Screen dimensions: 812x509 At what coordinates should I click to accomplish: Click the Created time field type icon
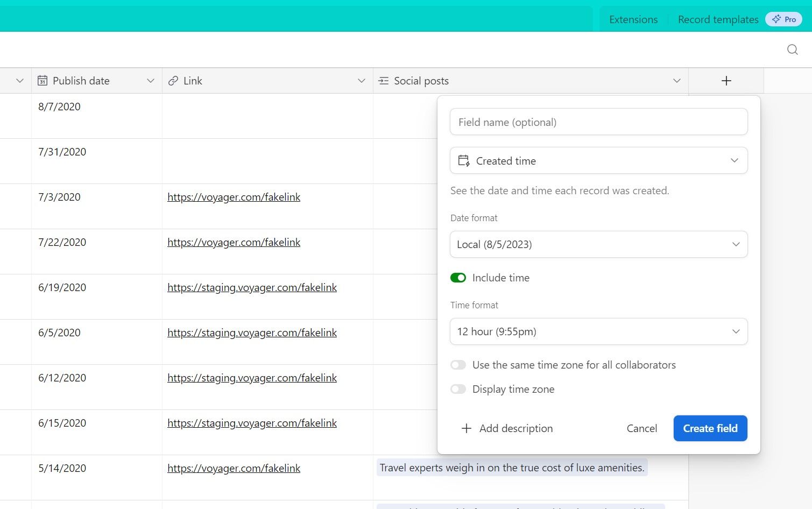[463, 160]
